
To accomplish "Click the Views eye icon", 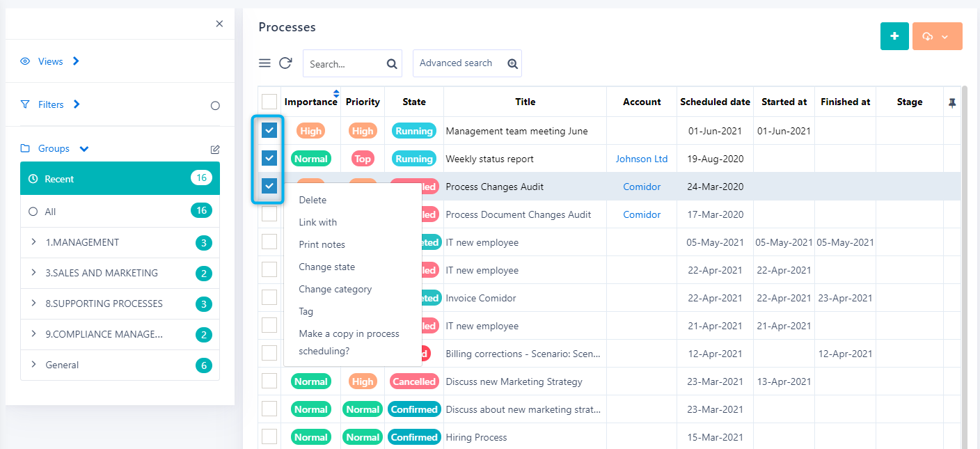I will click(x=25, y=61).
